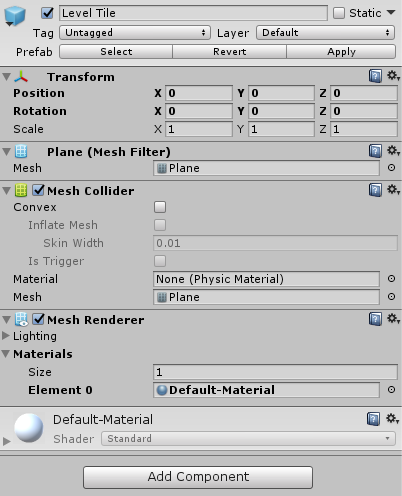Click object picker for Element 0 material

tap(392, 390)
